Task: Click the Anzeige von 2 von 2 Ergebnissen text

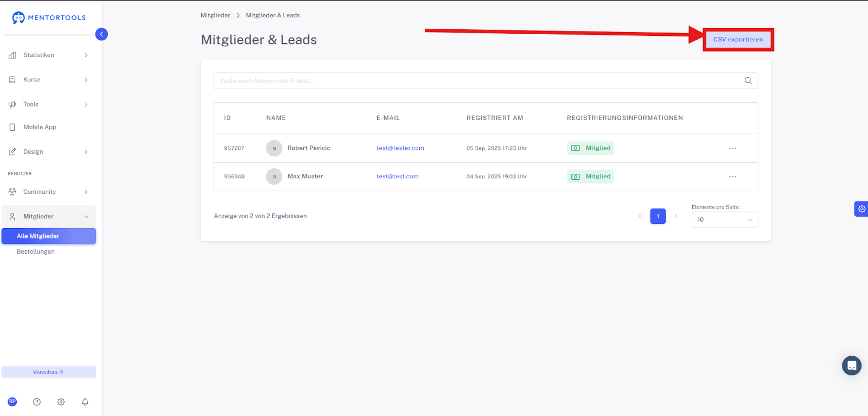Action: pos(260,216)
